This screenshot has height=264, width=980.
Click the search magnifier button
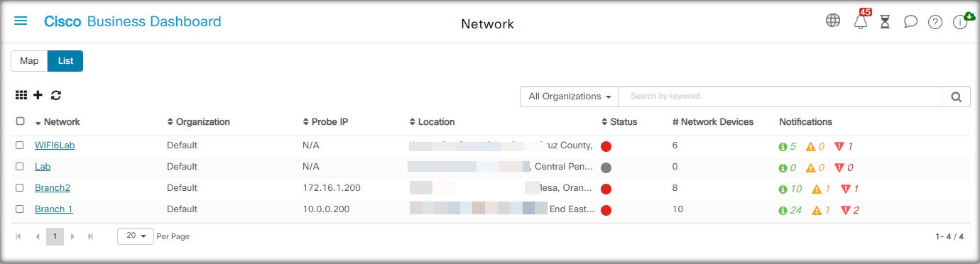tap(956, 97)
